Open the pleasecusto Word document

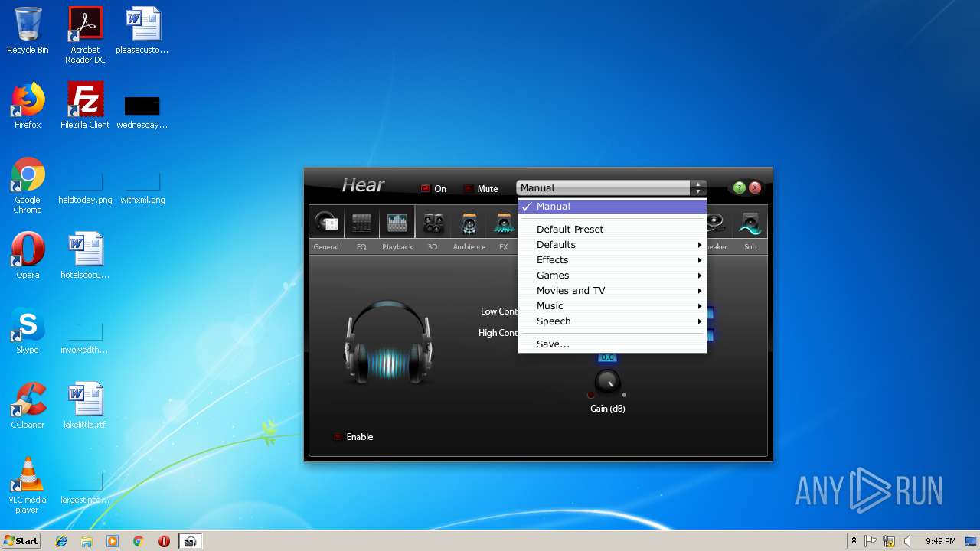pyautogui.click(x=142, y=31)
